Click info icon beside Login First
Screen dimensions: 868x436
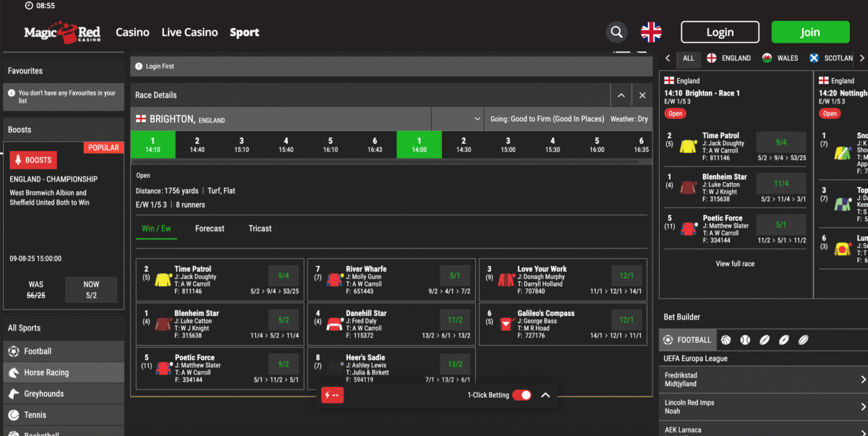(138, 67)
